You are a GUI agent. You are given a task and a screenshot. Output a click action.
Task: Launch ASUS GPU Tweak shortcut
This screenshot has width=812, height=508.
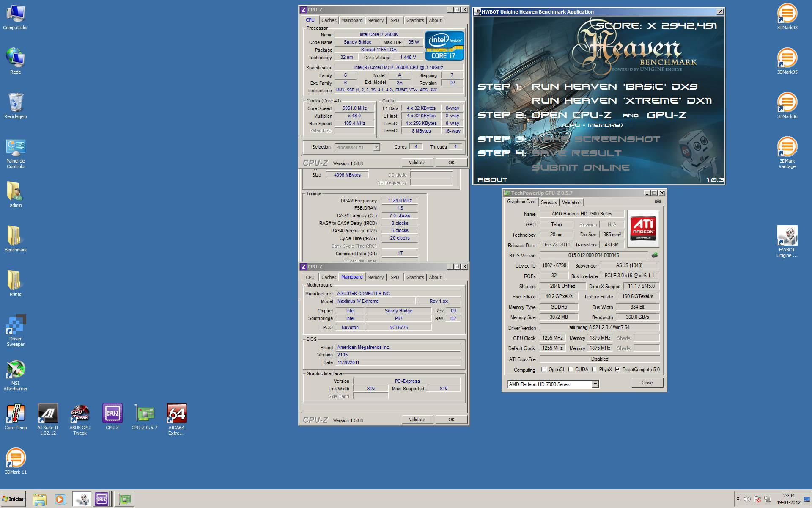pyautogui.click(x=80, y=420)
